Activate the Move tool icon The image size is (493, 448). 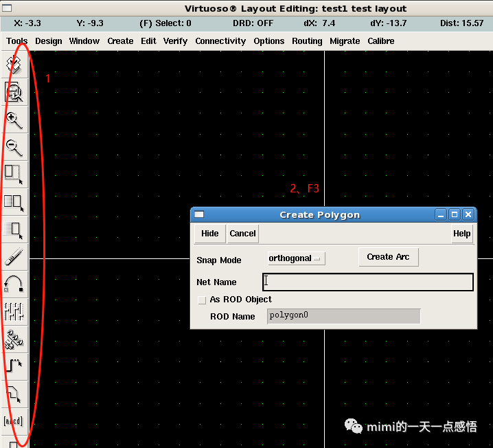pyautogui.click(x=14, y=229)
